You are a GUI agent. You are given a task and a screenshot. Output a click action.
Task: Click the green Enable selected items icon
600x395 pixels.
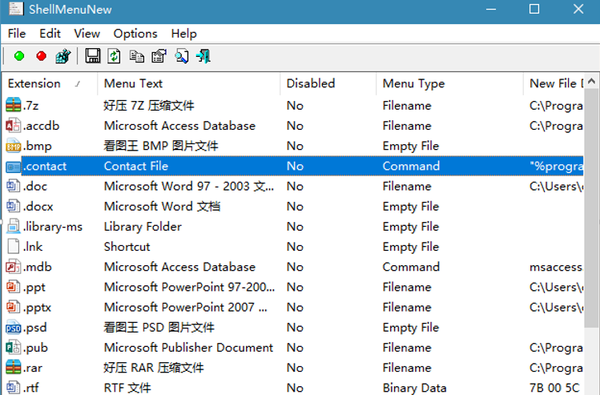click(19, 56)
